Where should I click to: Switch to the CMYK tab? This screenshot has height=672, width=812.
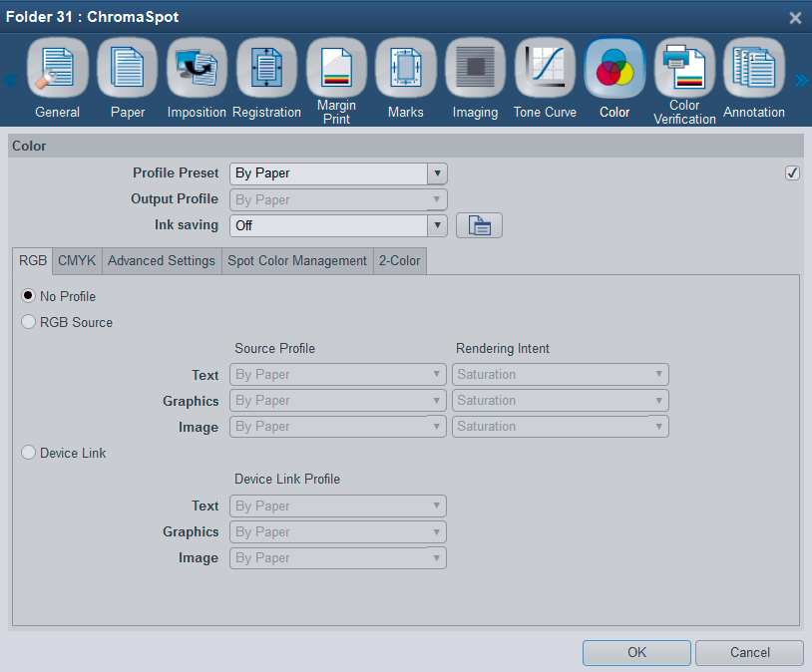pyautogui.click(x=77, y=261)
